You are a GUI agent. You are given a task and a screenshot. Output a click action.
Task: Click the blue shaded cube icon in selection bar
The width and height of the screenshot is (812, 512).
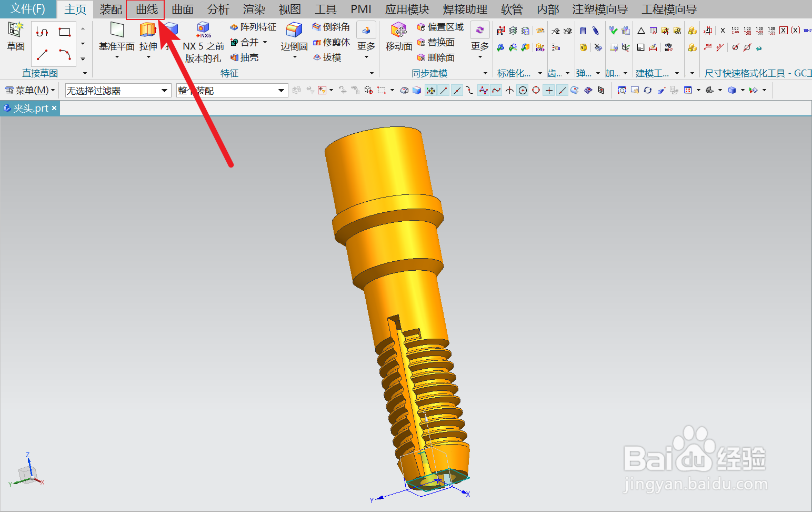coord(417,91)
